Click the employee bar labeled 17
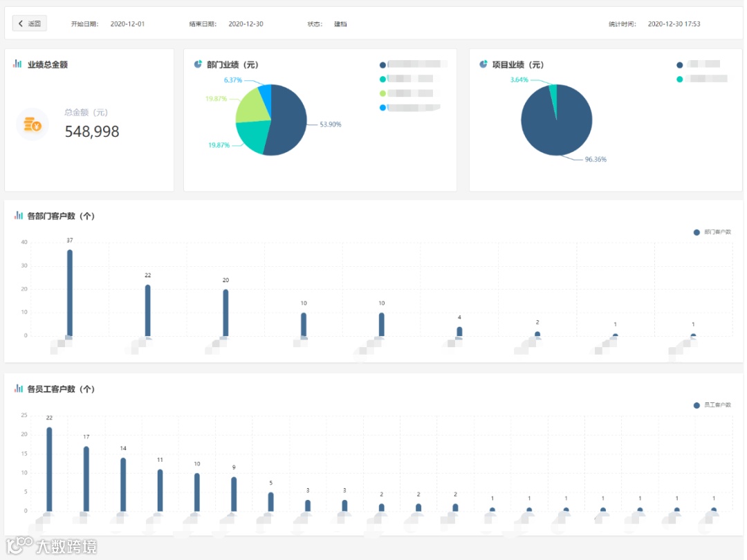This screenshot has height=560, width=747. (x=86, y=478)
